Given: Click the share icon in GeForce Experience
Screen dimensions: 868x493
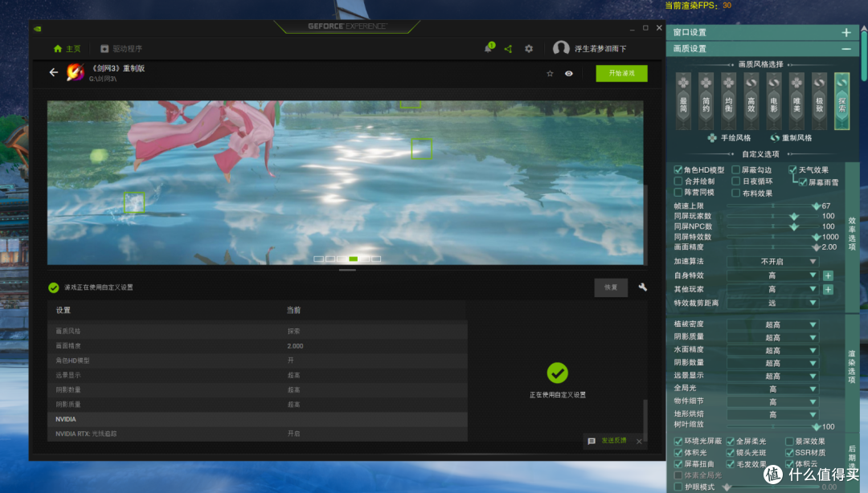Looking at the screenshot, I should (x=508, y=49).
